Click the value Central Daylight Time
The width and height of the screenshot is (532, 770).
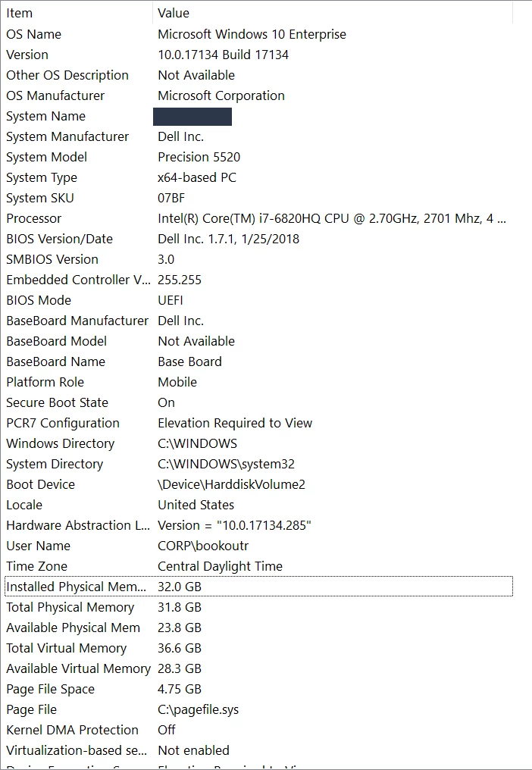point(220,566)
